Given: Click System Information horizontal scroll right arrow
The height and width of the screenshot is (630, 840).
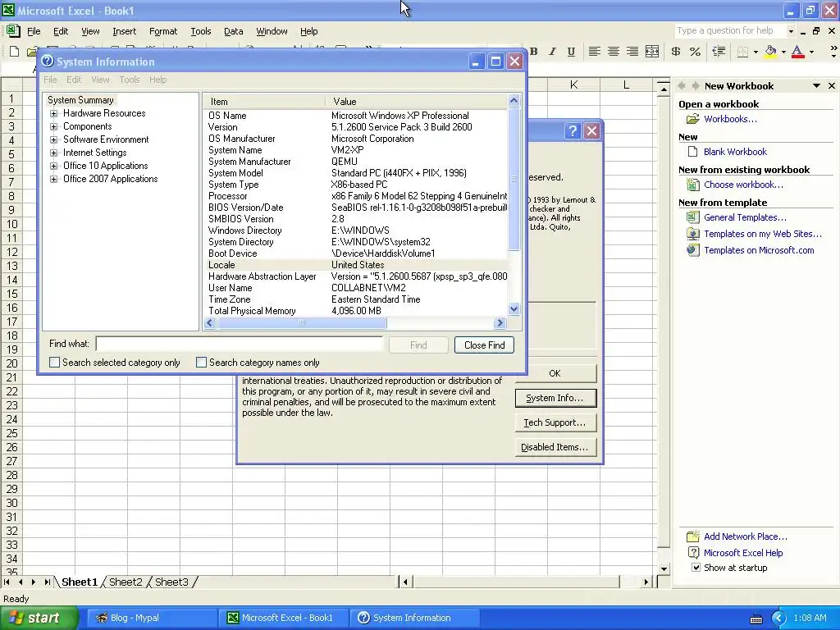Looking at the screenshot, I should 500,322.
